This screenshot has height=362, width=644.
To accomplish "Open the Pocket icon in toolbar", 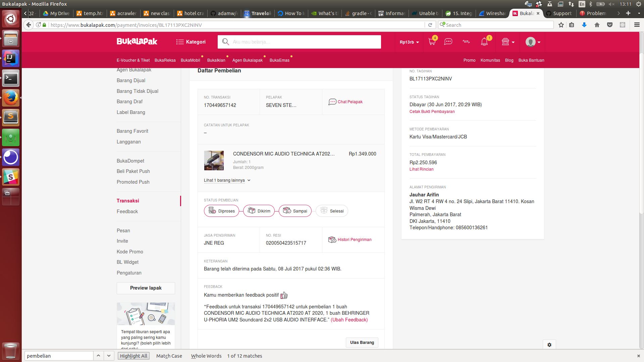I will [x=610, y=25].
